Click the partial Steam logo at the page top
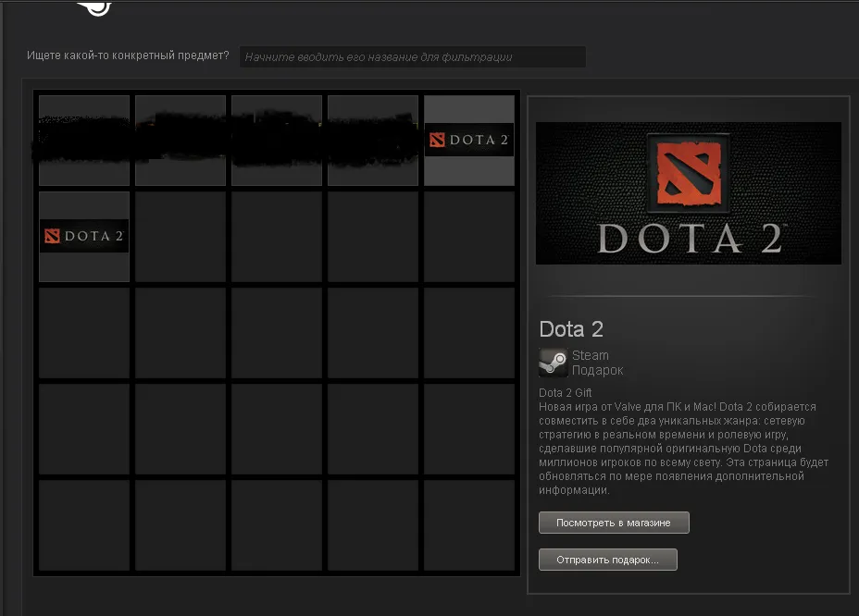The height and width of the screenshot is (616, 859). (93, 7)
